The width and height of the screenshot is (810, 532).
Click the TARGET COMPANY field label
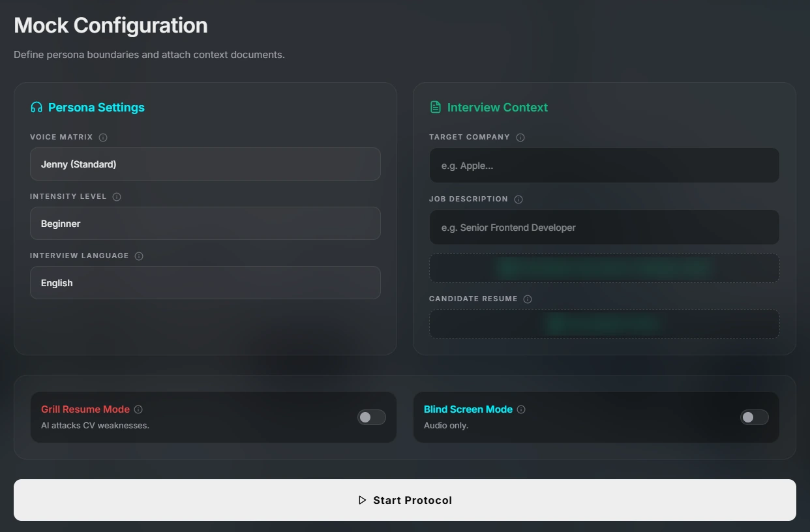[x=470, y=138]
